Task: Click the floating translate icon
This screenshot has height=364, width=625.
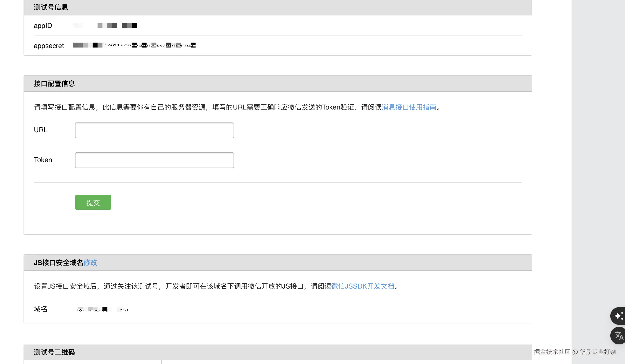Action: [619, 336]
